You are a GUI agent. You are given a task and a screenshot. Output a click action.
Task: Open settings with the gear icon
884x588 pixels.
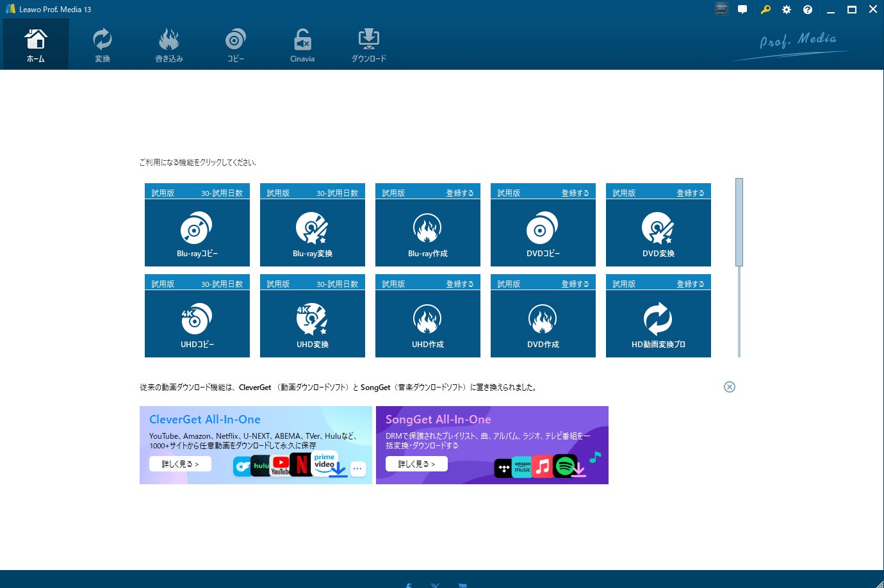pos(787,10)
